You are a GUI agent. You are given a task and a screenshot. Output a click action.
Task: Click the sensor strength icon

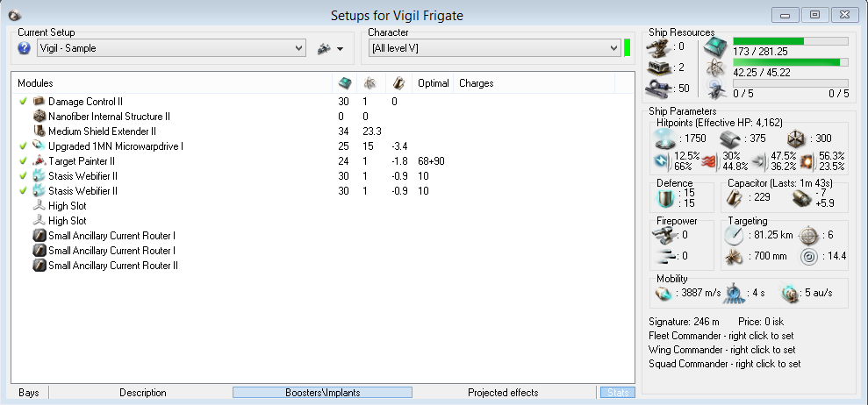808,257
